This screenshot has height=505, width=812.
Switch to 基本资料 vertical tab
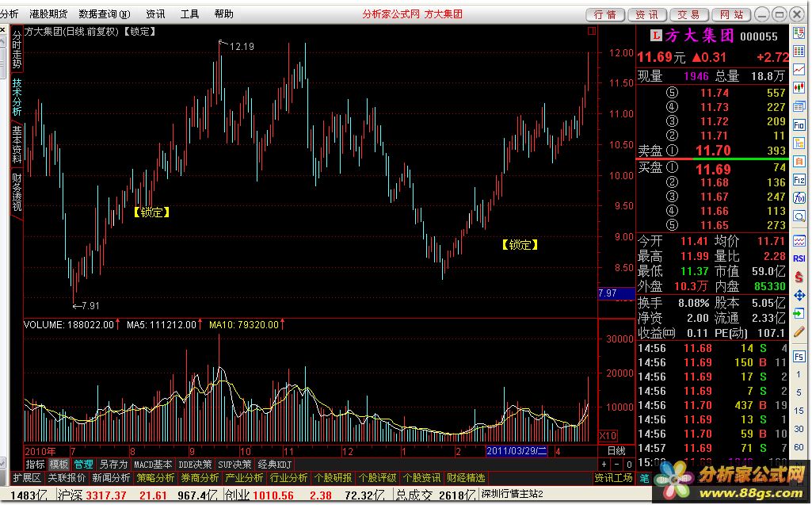(x=17, y=144)
